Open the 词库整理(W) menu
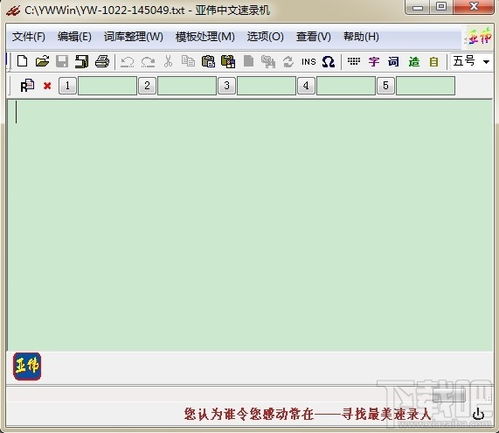 [134, 37]
